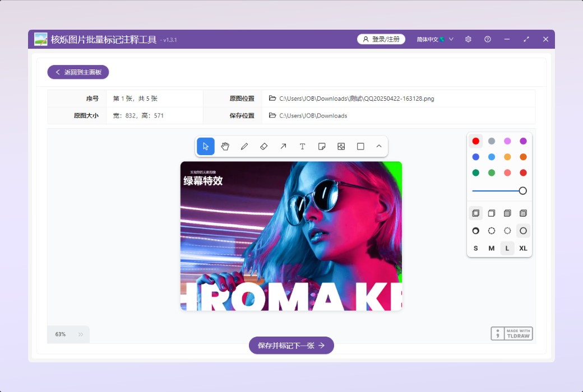The width and height of the screenshot is (583, 392).
Task: Select the eraser tool
Action: (263, 146)
